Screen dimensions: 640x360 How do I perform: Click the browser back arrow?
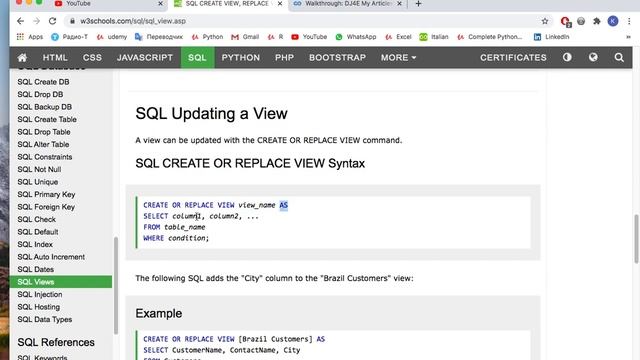tap(20, 21)
